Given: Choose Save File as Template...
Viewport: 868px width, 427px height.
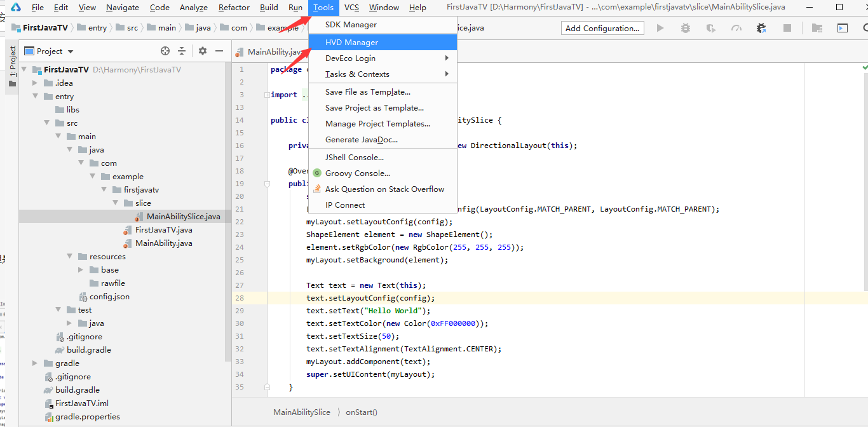Looking at the screenshot, I should click(383, 91).
